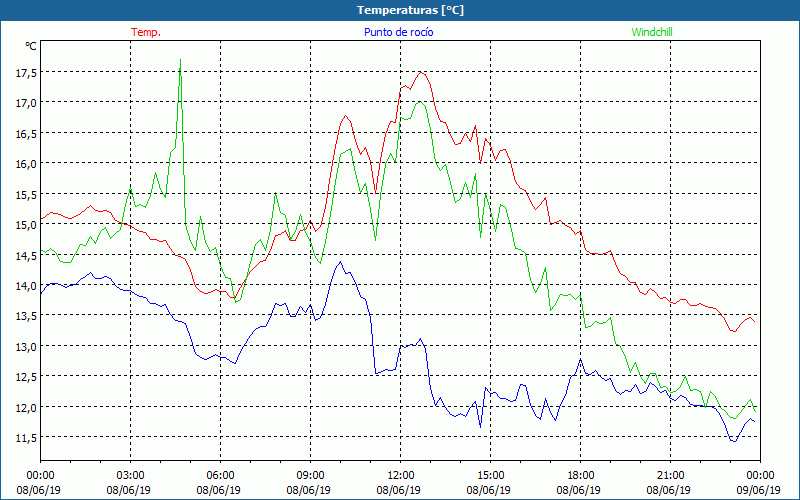Screen dimensions: 800x500
Task: Click the 09/06/19 date label
Action: [760, 490]
